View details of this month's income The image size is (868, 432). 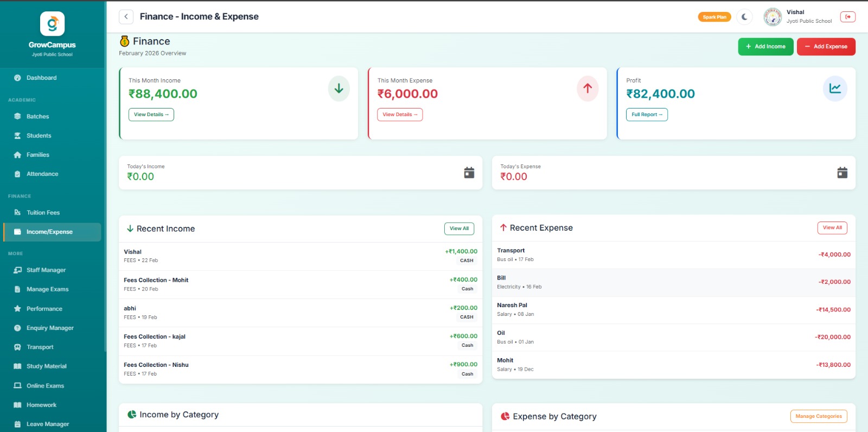[x=151, y=115]
